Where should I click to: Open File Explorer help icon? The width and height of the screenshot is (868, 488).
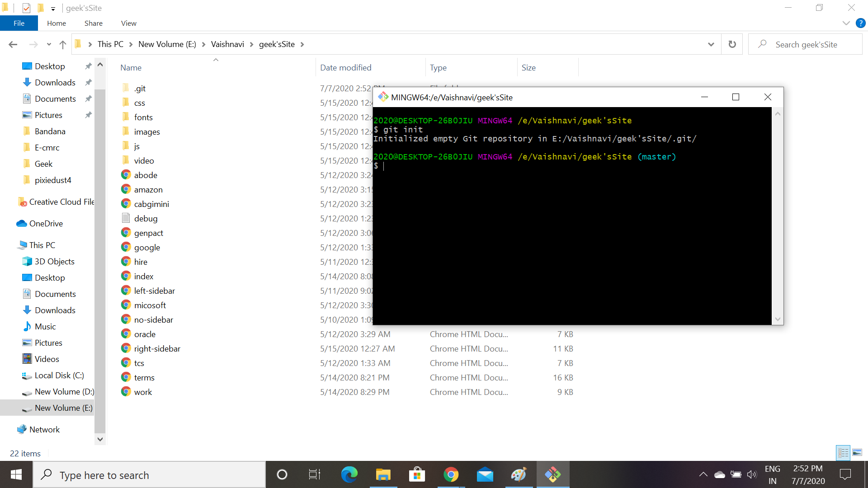click(x=860, y=23)
